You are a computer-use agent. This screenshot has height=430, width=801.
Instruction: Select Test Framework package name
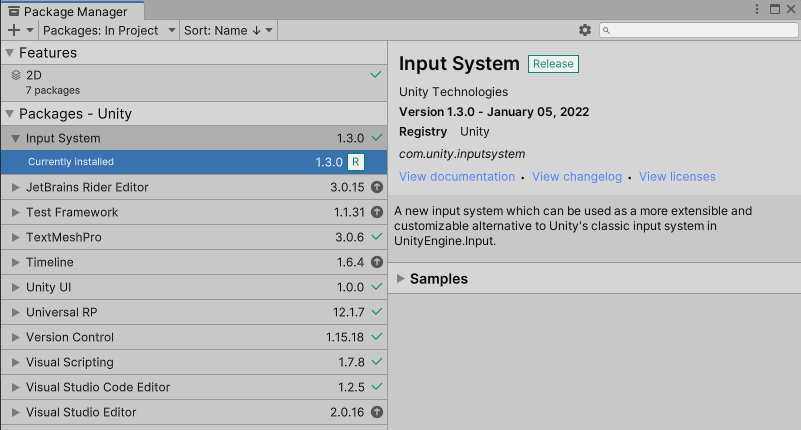click(72, 212)
